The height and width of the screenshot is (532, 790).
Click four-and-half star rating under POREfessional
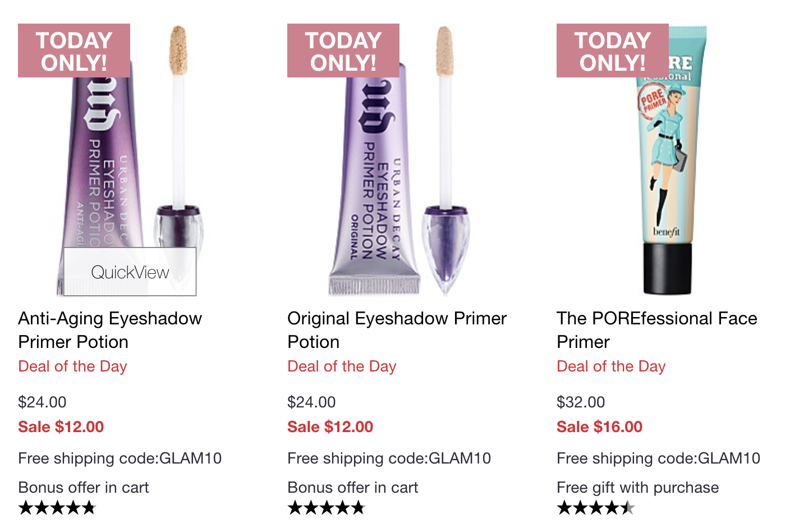[x=596, y=508]
